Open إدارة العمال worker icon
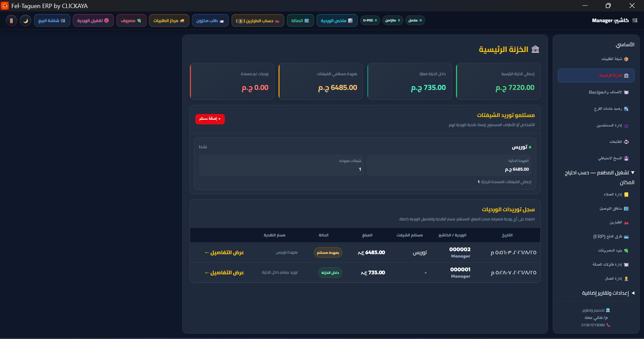 coord(626,279)
